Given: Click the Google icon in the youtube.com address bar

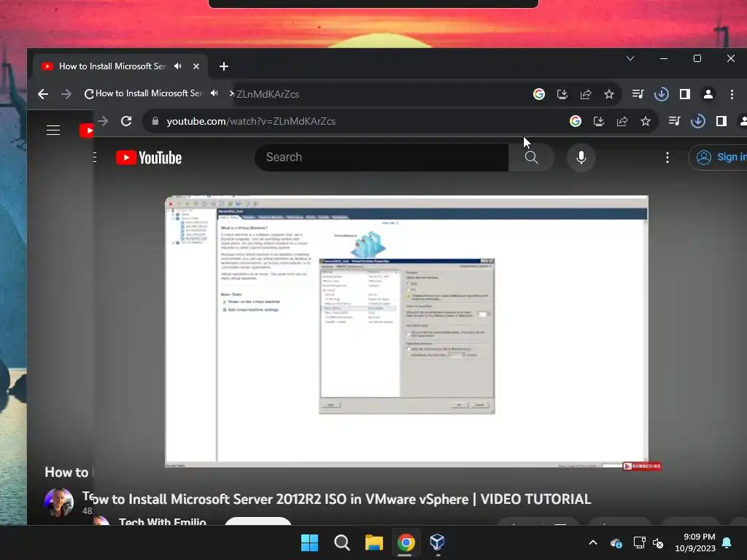Looking at the screenshot, I should (576, 121).
